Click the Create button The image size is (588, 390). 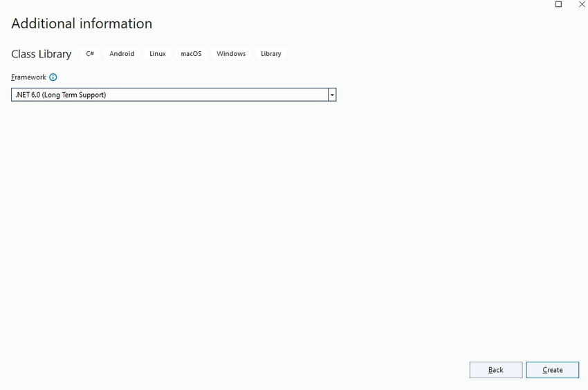click(553, 370)
